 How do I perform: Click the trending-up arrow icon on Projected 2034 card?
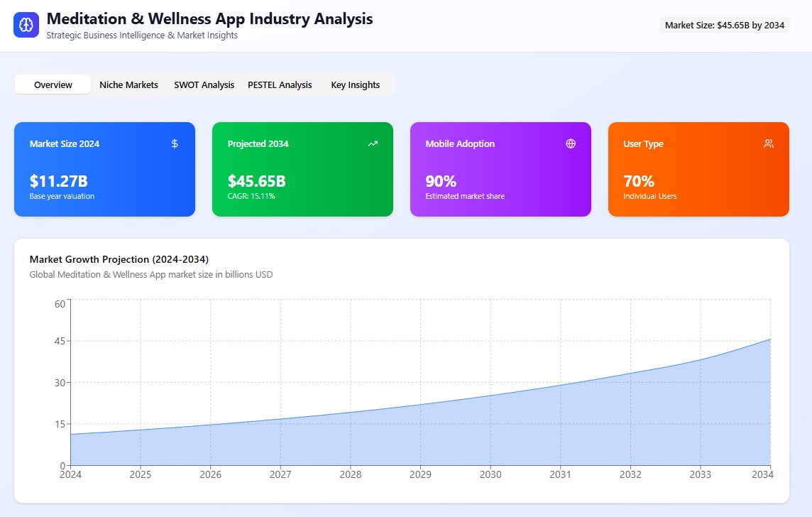(x=373, y=143)
